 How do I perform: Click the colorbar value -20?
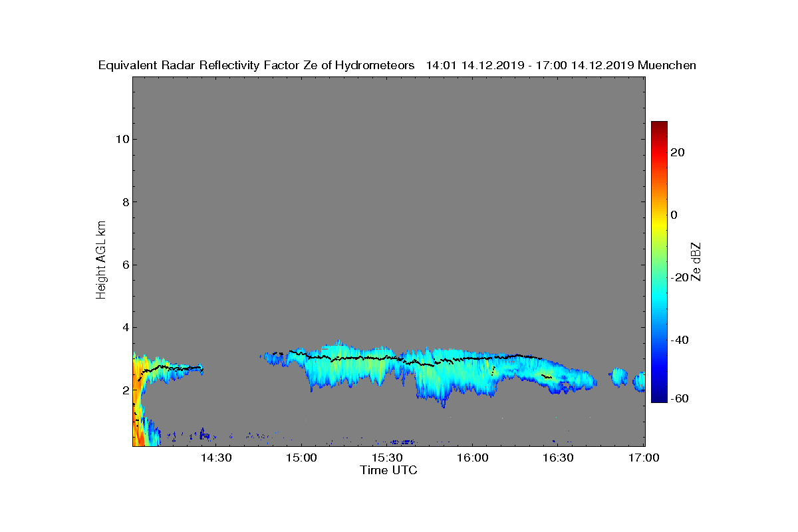pyautogui.click(x=678, y=277)
